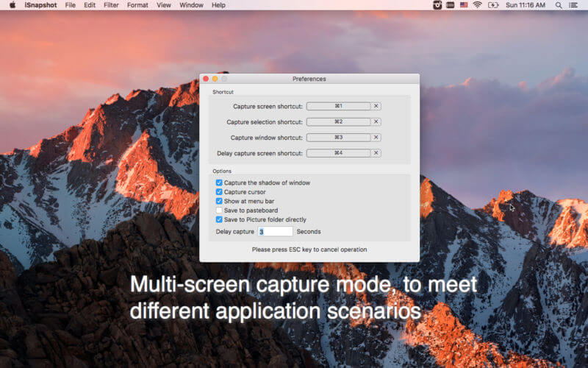Click the Capture window shortcut field ⌘3
Image resolution: width=588 pixels, height=368 pixels.
tap(338, 138)
